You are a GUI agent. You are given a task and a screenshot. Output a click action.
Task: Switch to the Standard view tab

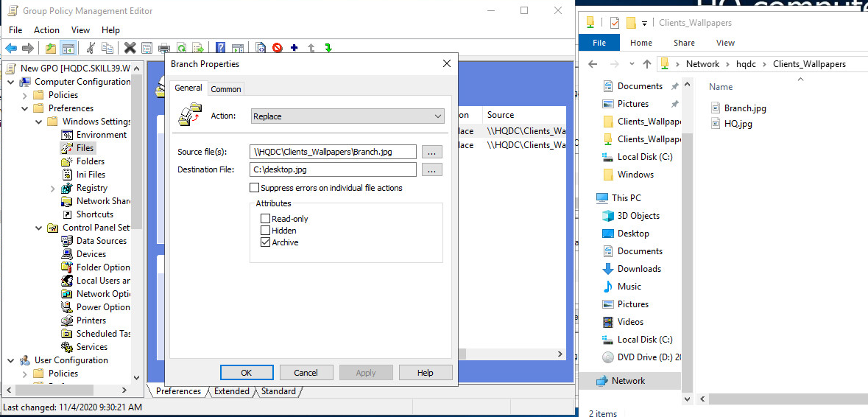[278, 391]
